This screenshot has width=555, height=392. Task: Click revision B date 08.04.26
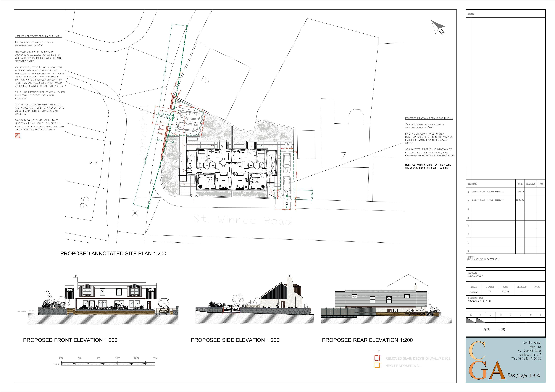(520, 200)
